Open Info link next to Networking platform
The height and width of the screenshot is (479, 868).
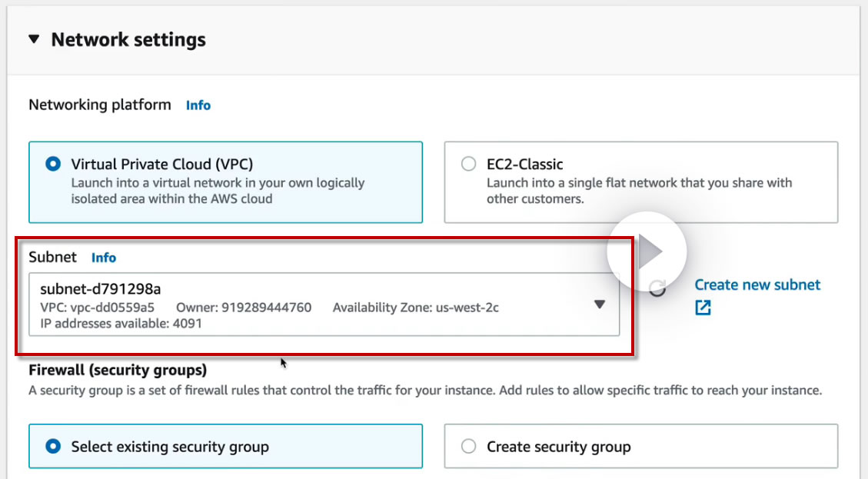[198, 105]
